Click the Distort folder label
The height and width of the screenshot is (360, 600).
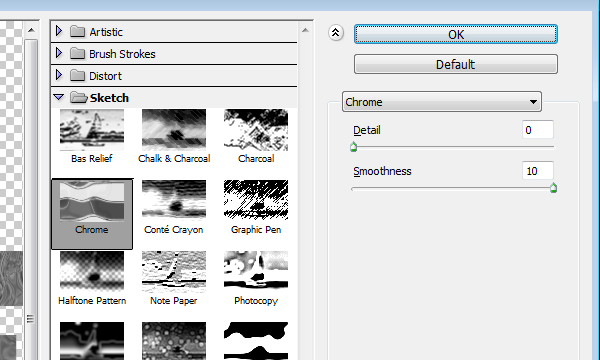pos(105,76)
